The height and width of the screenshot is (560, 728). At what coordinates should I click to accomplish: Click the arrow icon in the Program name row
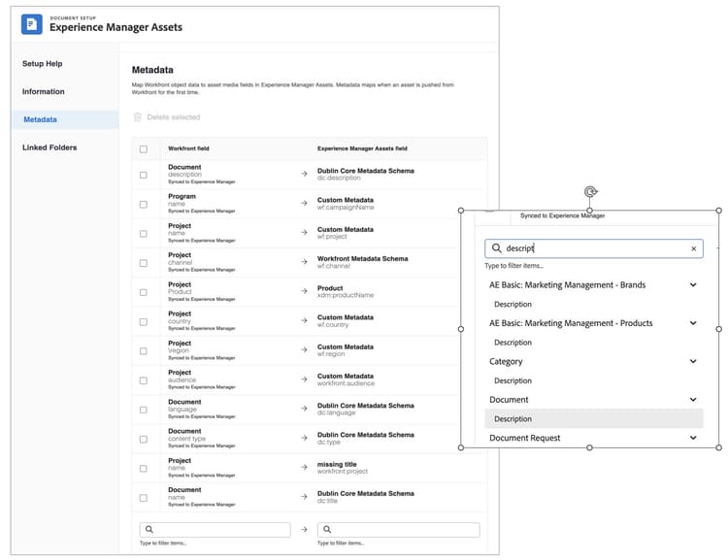[304, 204]
